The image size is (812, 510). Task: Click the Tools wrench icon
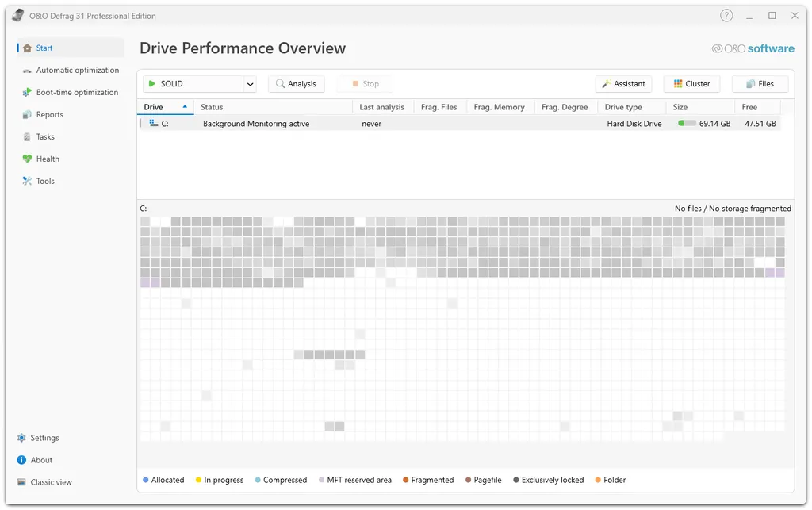tap(27, 181)
